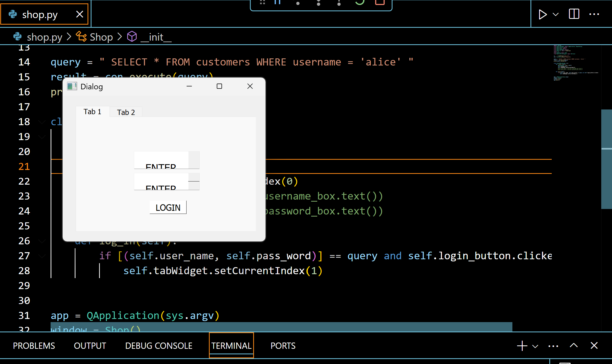Grab the debug toolbar drag handle
The height and width of the screenshot is (364, 612).
pyautogui.click(x=262, y=2)
